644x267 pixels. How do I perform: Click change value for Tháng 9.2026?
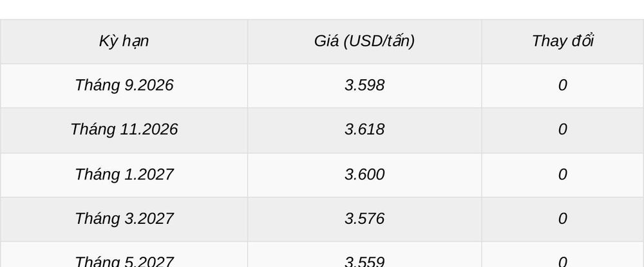tap(563, 86)
